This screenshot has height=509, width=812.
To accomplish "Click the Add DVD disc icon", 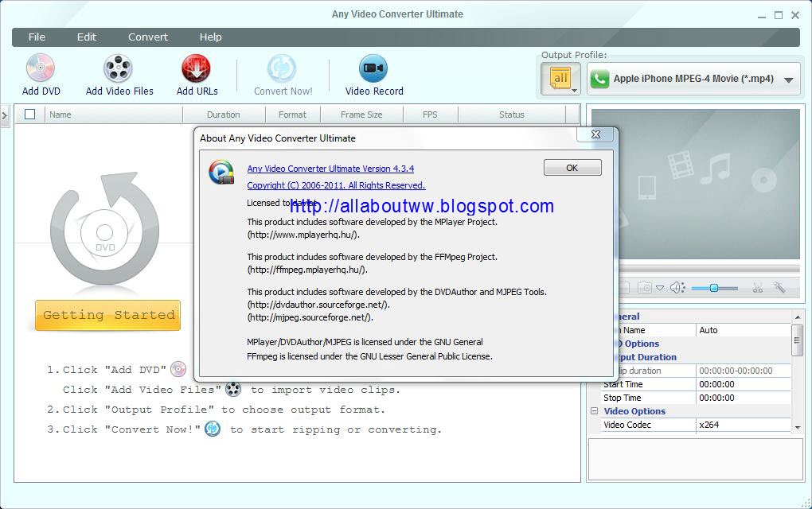I will pyautogui.click(x=41, y=68).
